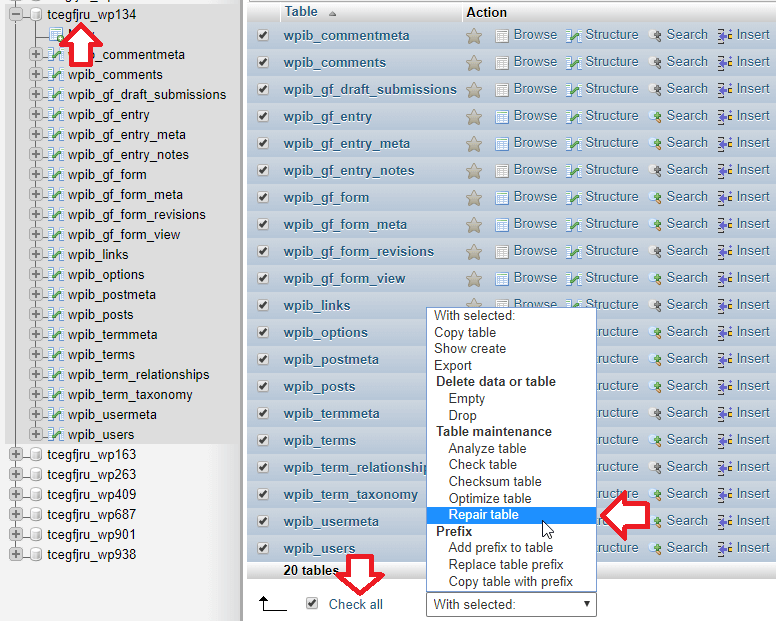Image resolution: width=776 pixels, height=621 pixels.
Task: Collapse the tcegfjru_wp134 database tree
Action: 16,14
